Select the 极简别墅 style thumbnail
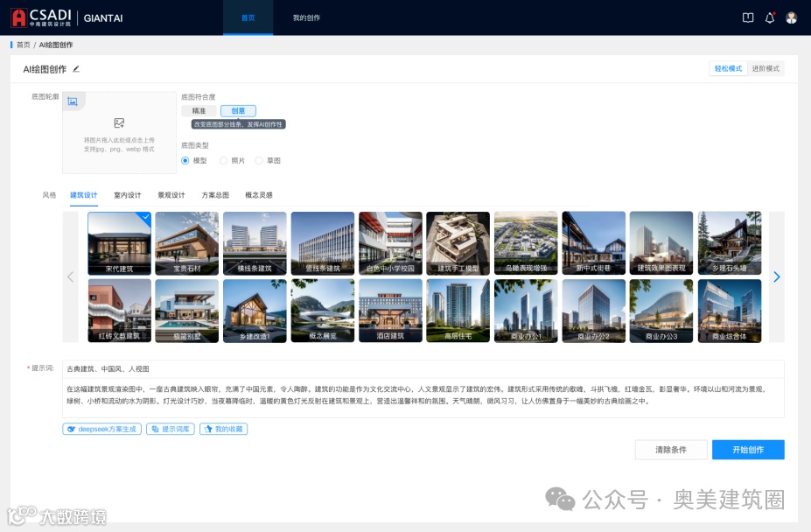 186,311
